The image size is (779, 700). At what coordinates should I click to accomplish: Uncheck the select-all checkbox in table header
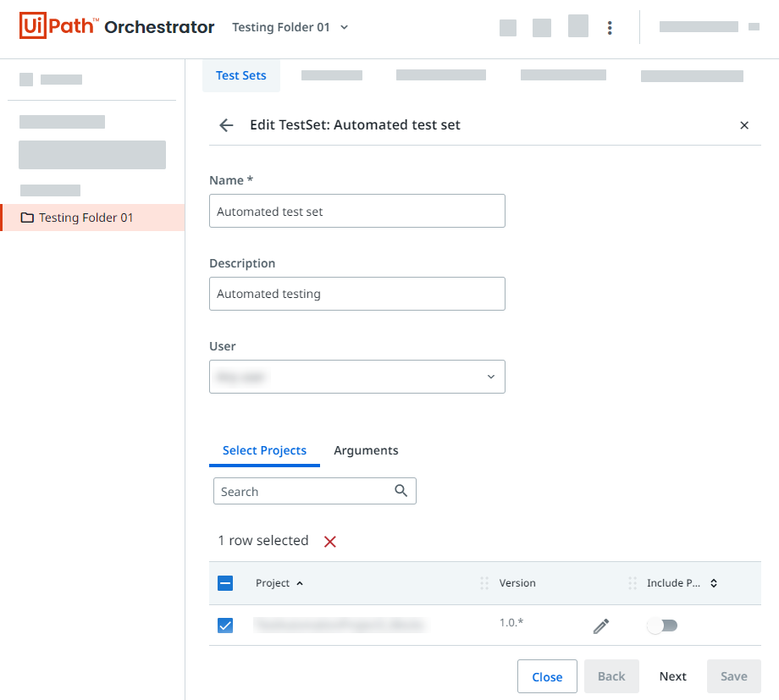coord(225,583)
